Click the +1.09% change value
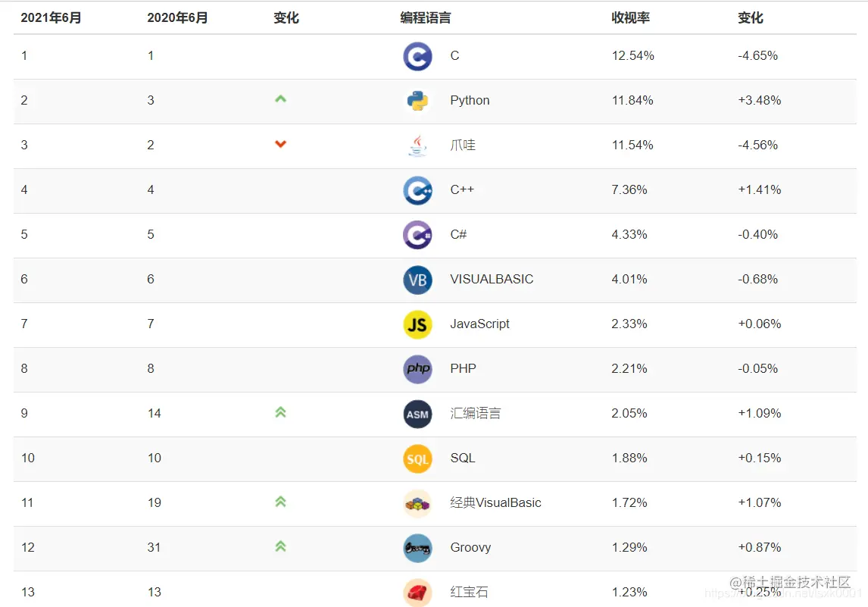 click(x=760, y=414)
